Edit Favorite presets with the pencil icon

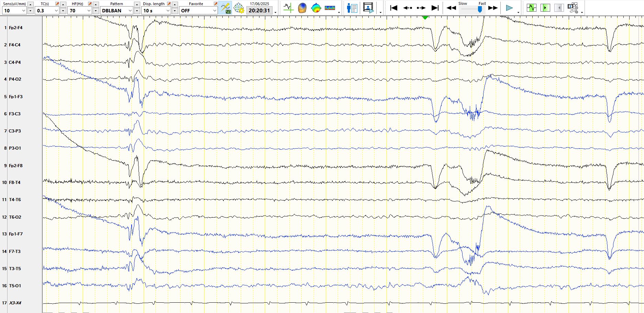(x=215, y=4)
